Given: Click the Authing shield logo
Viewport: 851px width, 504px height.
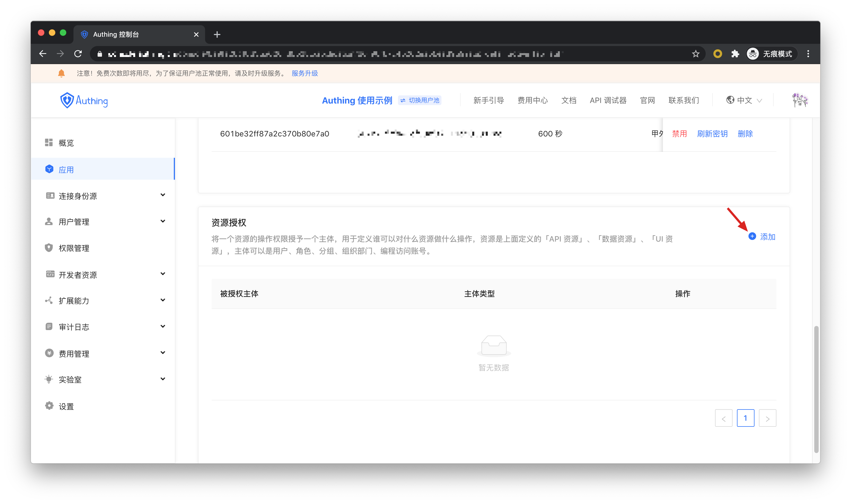Looking at the screenshot, I should point(67,100).
